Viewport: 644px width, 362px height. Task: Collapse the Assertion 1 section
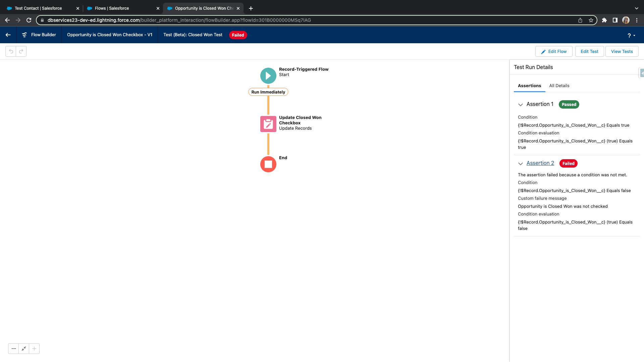(521, 105)
